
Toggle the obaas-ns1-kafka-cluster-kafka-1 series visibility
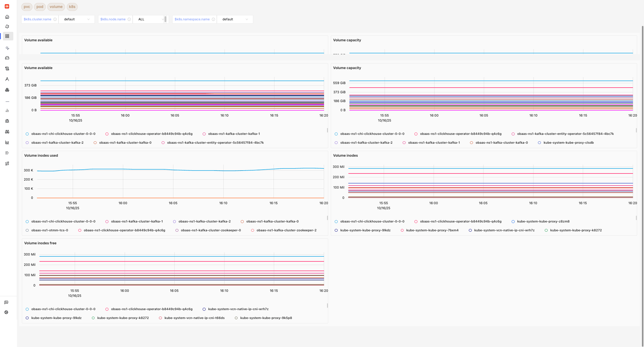[234, 133]
